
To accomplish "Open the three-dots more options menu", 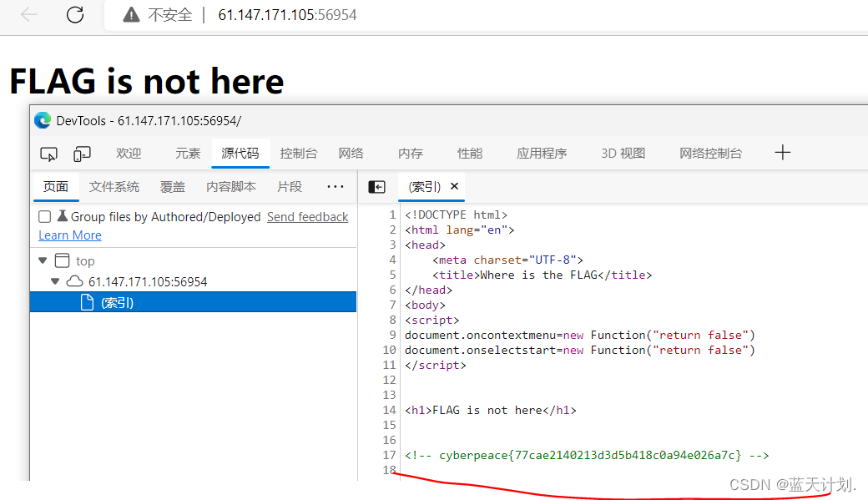I will click(x=336, y=187).
